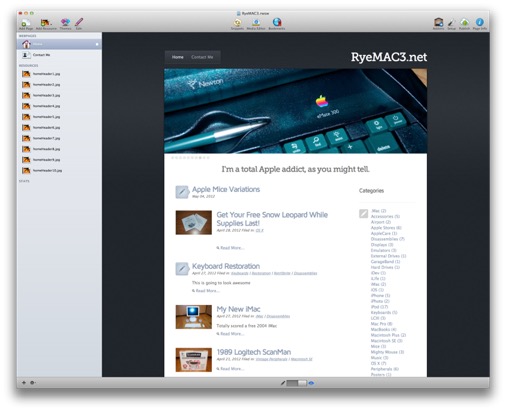Image resolution: width=506 pixels, height=411 pixels.
Task: Click the RyeMAC3.net site title
Action: click(x=389, y=57)
